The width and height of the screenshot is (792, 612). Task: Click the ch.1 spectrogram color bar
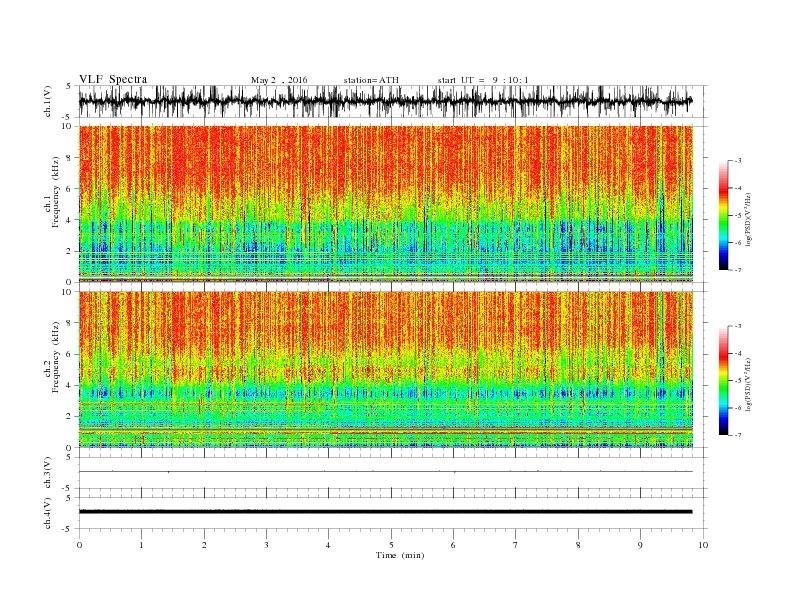[x=723, y=216]
